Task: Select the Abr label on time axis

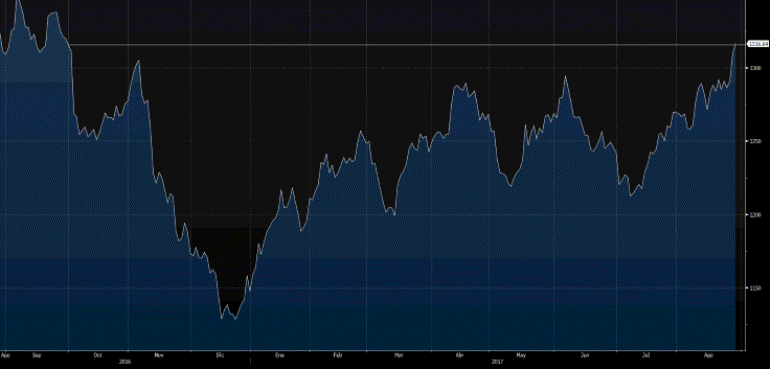Action: 460,354
